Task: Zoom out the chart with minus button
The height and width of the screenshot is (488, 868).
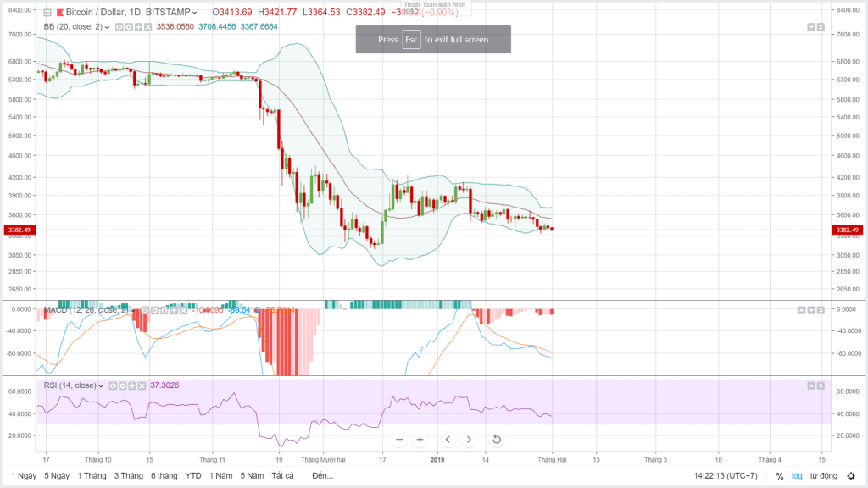Action: (x=400, y=439)
